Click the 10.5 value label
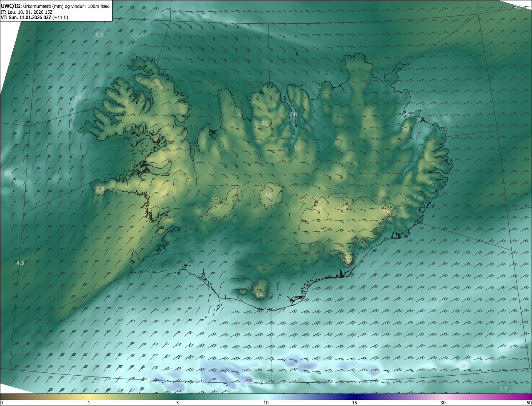 coord(465,366)
